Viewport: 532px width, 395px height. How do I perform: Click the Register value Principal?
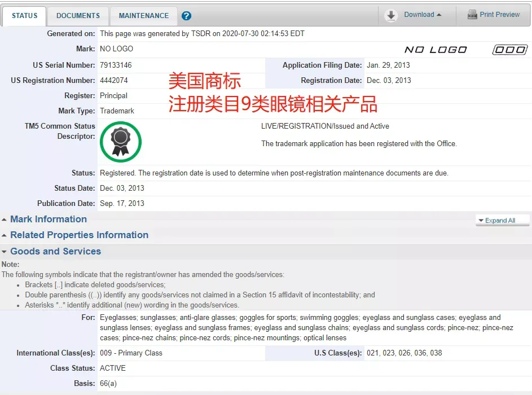pos(113,96)
